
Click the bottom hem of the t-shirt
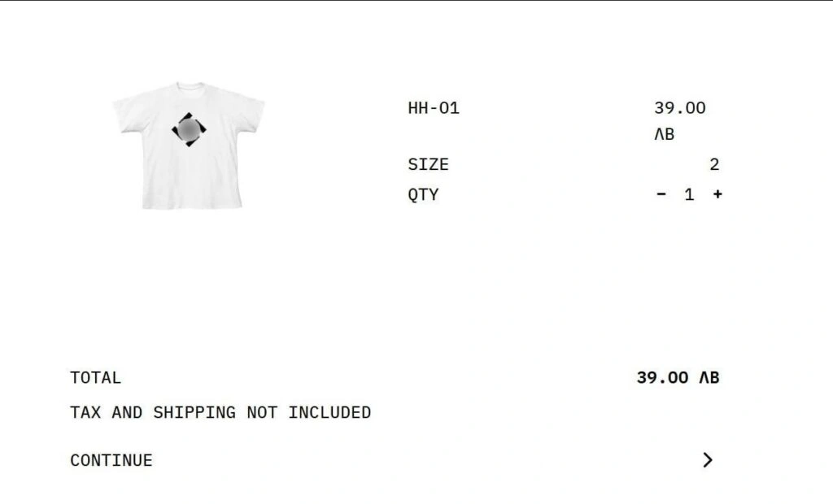pyautogui.click(x=192, y=206)
